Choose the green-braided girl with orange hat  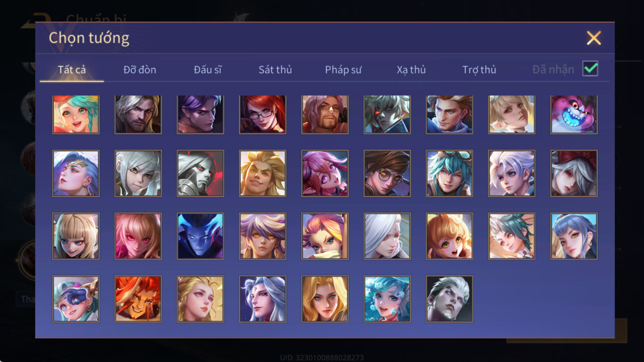coord(76,115)
